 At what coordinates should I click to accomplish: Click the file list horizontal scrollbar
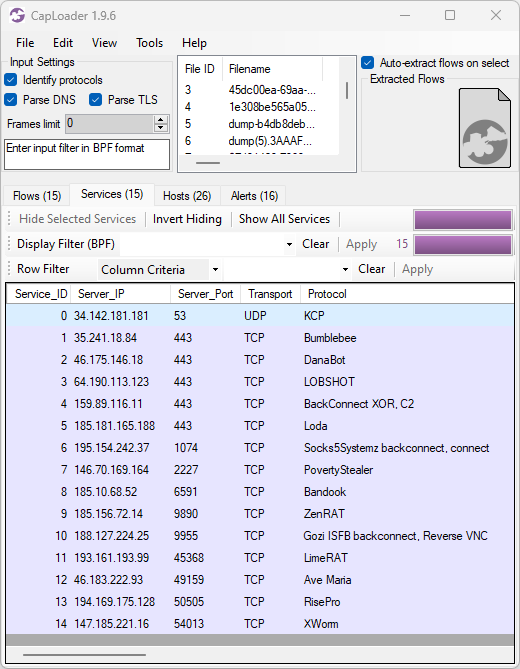click(x=208, y=163)
